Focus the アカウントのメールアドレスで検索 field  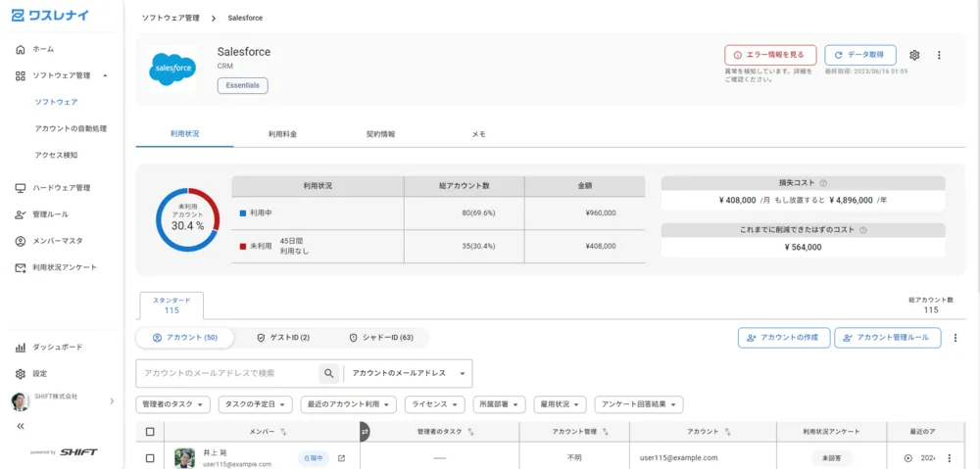point(228,373)
